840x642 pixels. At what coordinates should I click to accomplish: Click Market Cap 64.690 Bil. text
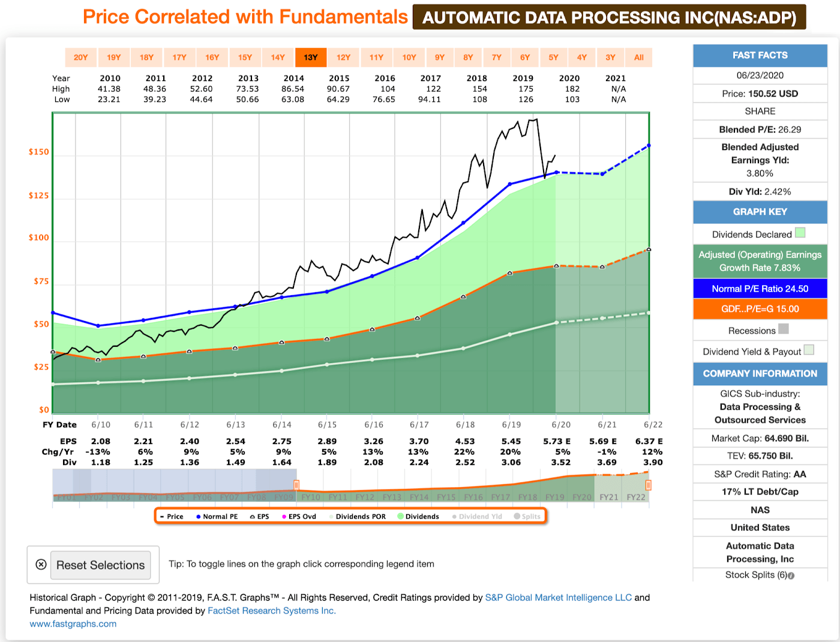pos(760,439)
